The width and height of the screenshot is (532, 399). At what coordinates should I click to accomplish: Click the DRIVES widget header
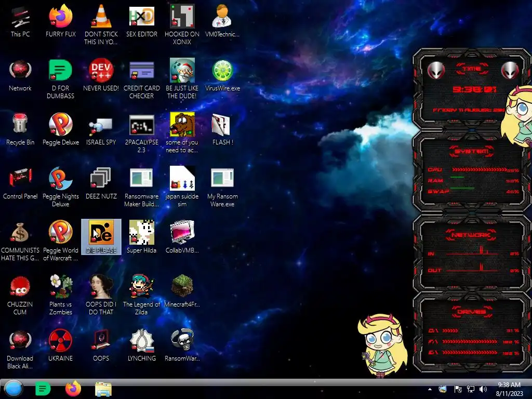coord(472,312)
